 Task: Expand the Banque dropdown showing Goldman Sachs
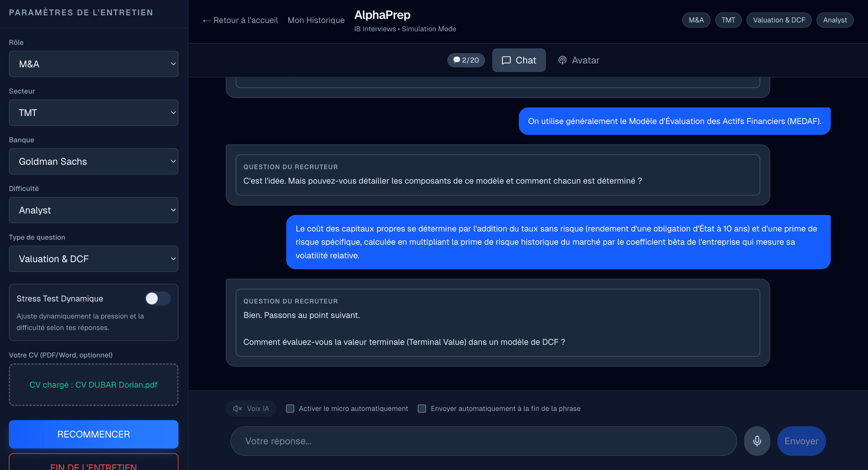pos(93,161)
